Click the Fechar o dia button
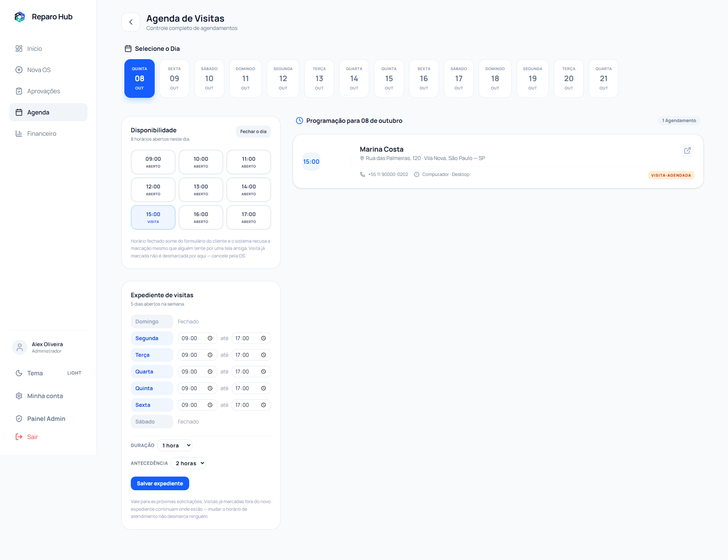 253,132
